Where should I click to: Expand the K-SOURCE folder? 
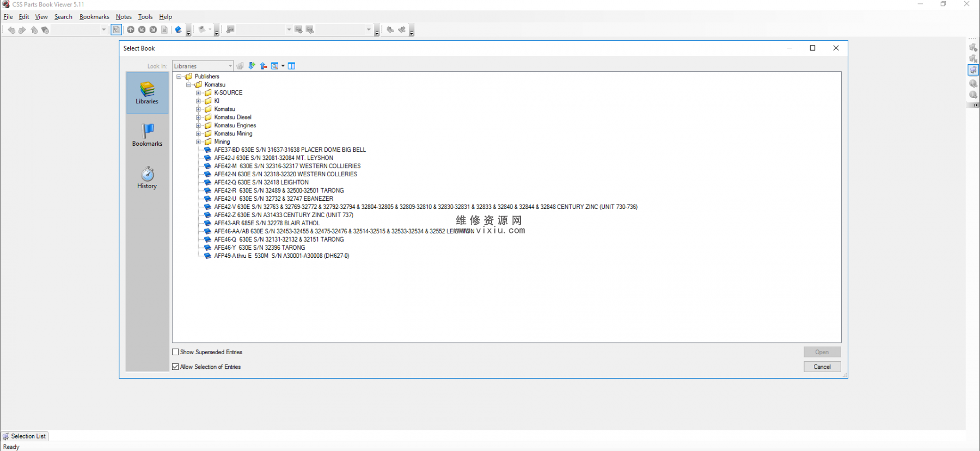coord(198,93)
